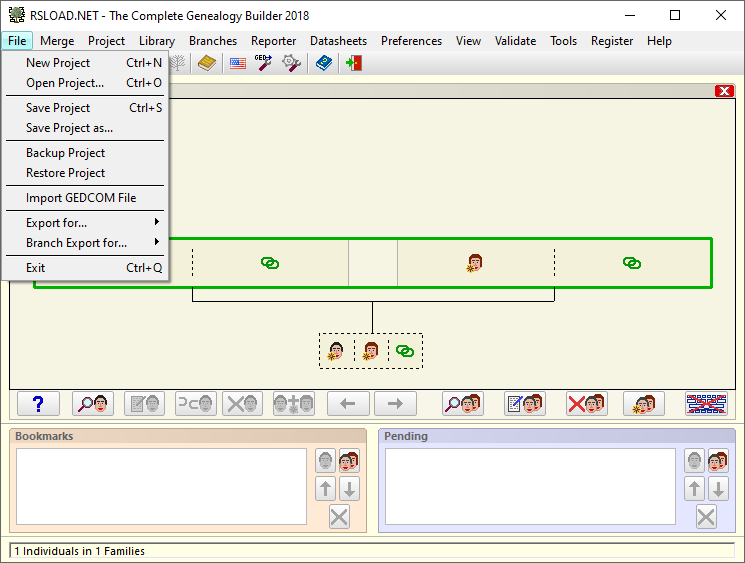This screenshot has height=563, width=745.
Task: Open the Reporter menu
Action: (273, 41)
